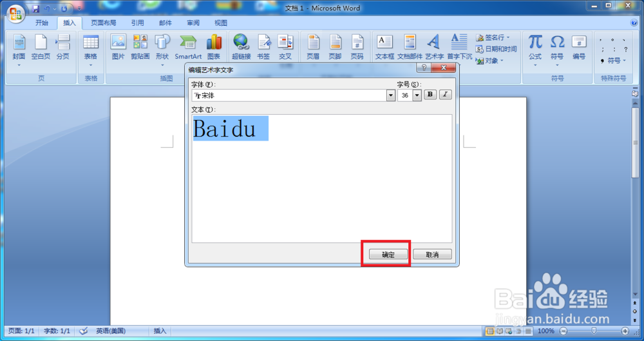Switch to full screen reading view

pos(500,331)
